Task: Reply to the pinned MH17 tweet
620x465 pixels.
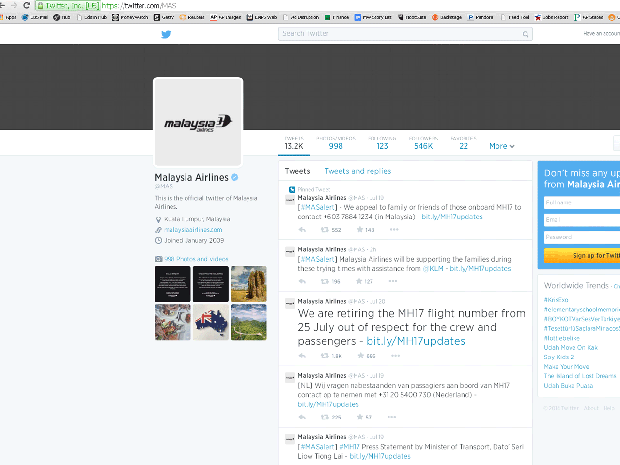Action: coord(302,229)
